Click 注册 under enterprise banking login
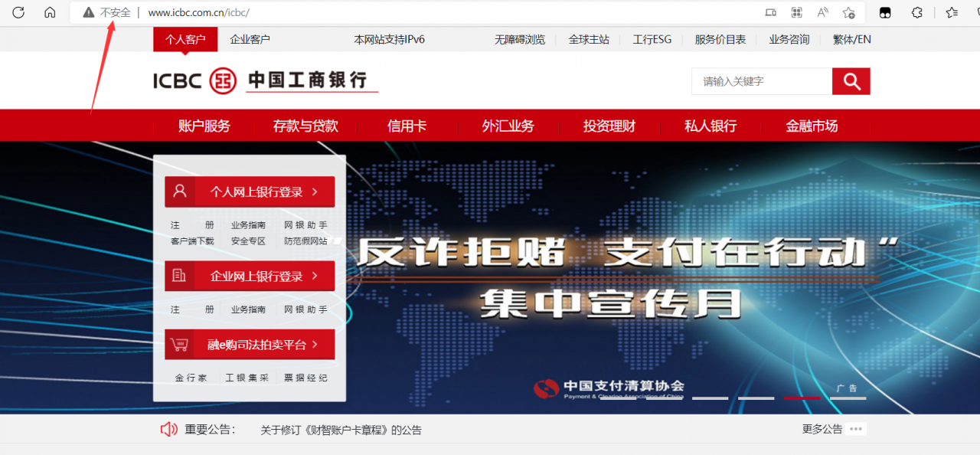This screenshot has width=980, height=455. (x=192, y=309)
